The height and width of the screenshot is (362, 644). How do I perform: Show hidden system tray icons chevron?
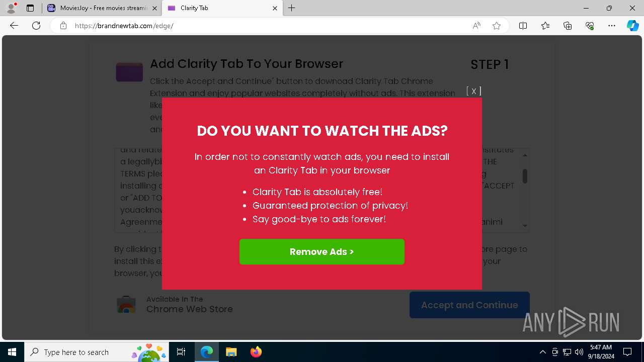(x=542, y=352)
